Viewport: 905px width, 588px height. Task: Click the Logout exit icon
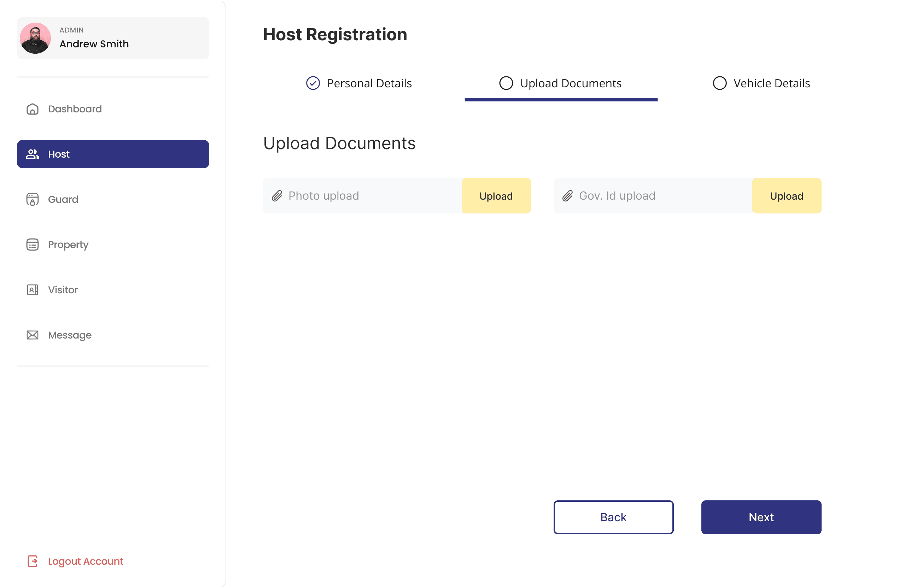pyautogui.click(x=32, y=561)
